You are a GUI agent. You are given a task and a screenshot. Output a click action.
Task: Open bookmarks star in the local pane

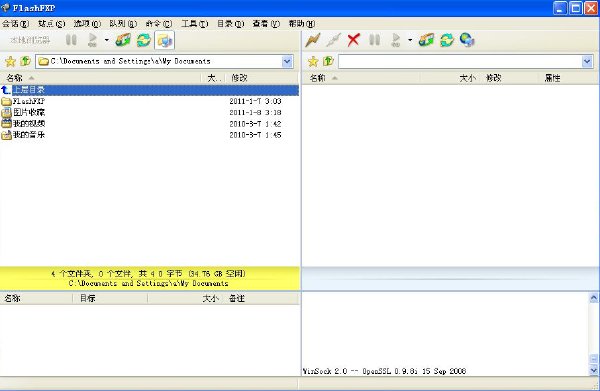pyautogui.click(x=10, y=61)
